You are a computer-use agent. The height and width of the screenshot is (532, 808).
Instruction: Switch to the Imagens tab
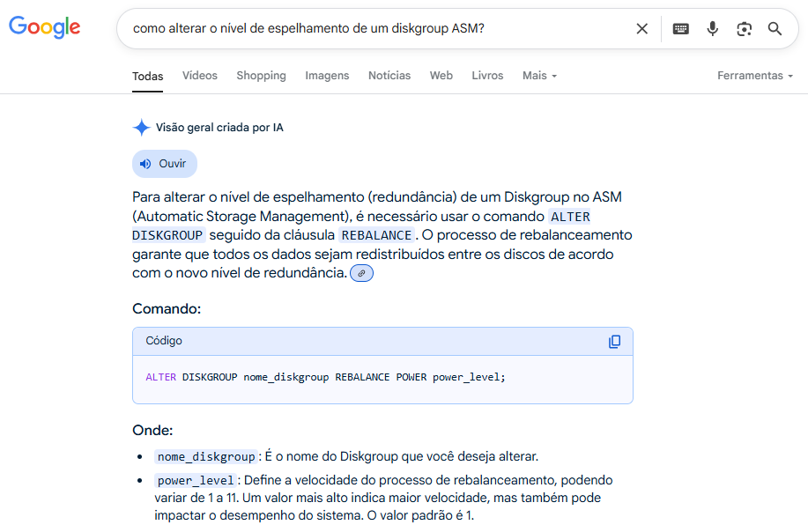pos(327,76)
